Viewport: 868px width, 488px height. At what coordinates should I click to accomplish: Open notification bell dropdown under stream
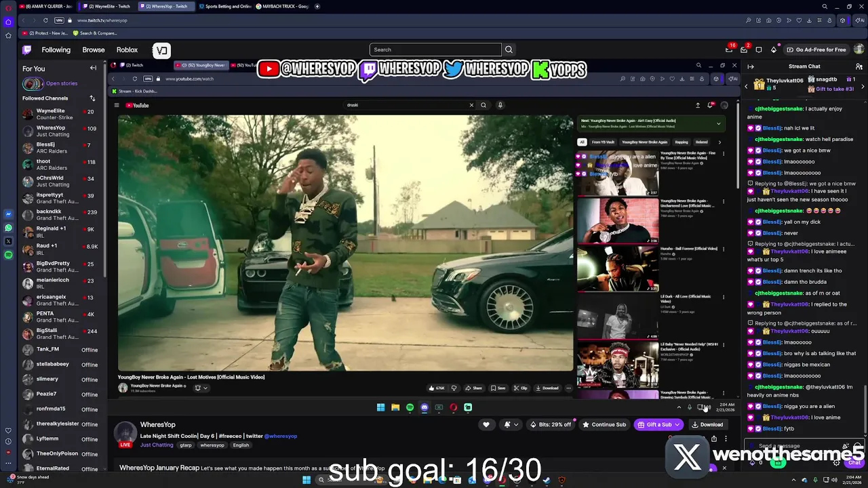[511, 424]
